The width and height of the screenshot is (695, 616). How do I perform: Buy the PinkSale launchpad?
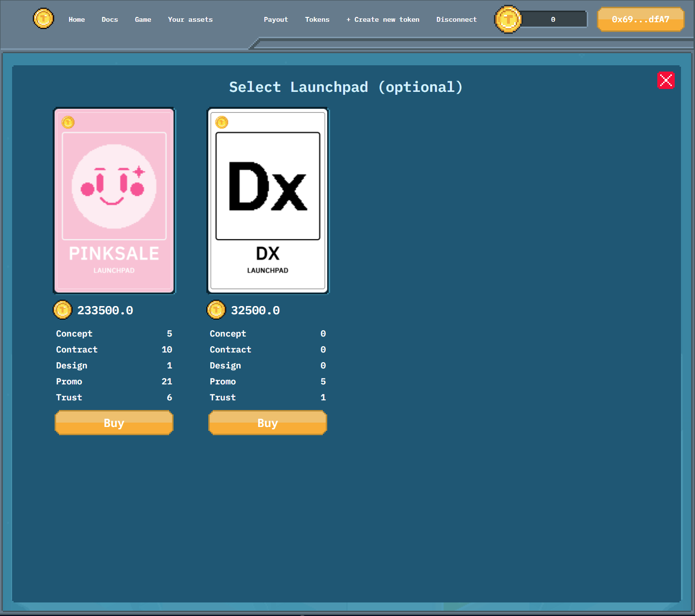(114, 423)
